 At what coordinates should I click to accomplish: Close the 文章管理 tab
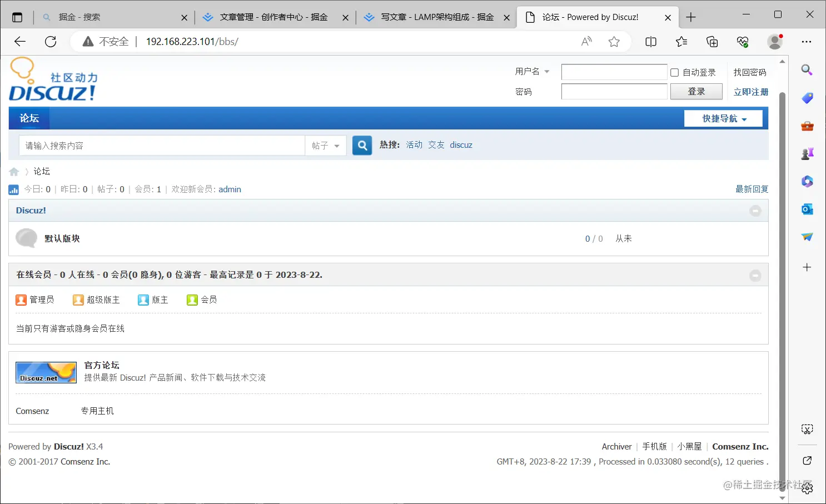346,18
